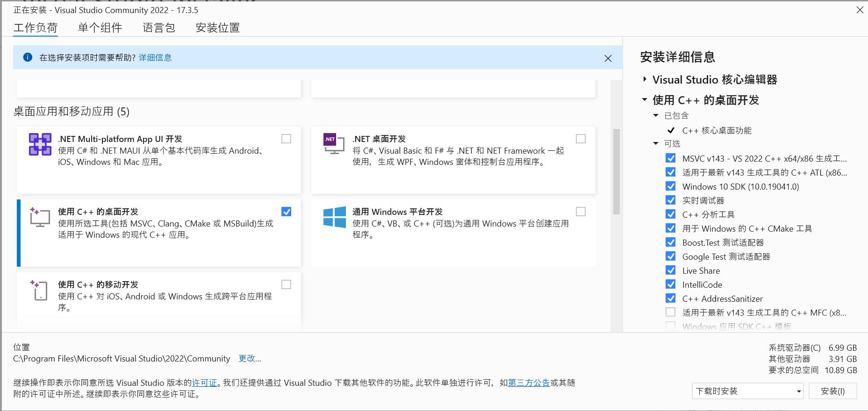Screen dimensions: 868x411
Task: Enable the C++ MFC for v143 option
Action: [671, 312]
